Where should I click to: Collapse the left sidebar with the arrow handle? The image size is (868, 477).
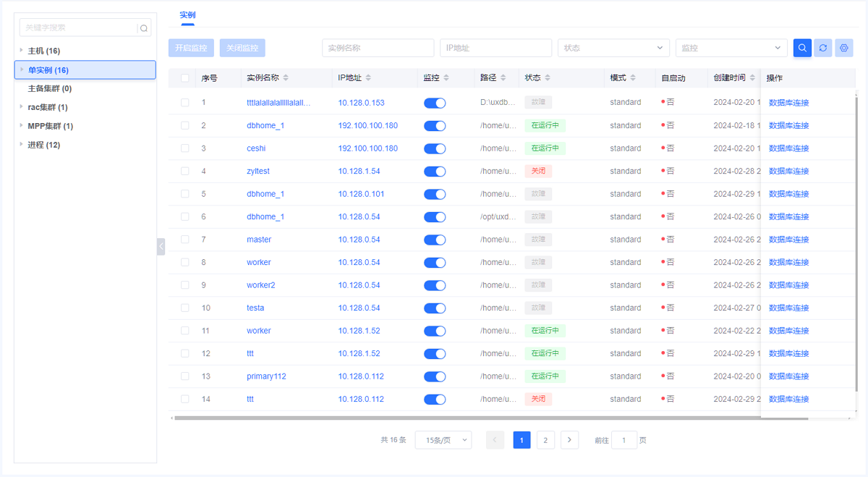pos(161,247)
